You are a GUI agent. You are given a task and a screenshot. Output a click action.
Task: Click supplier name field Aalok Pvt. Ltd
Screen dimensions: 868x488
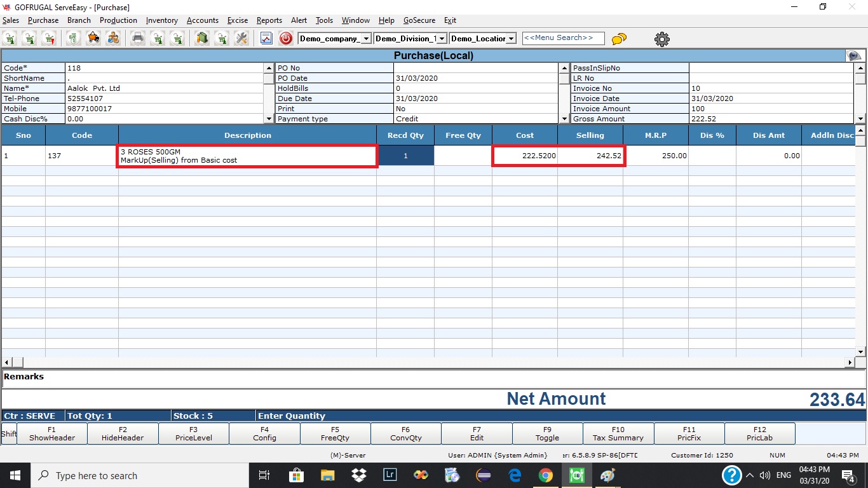165,88
